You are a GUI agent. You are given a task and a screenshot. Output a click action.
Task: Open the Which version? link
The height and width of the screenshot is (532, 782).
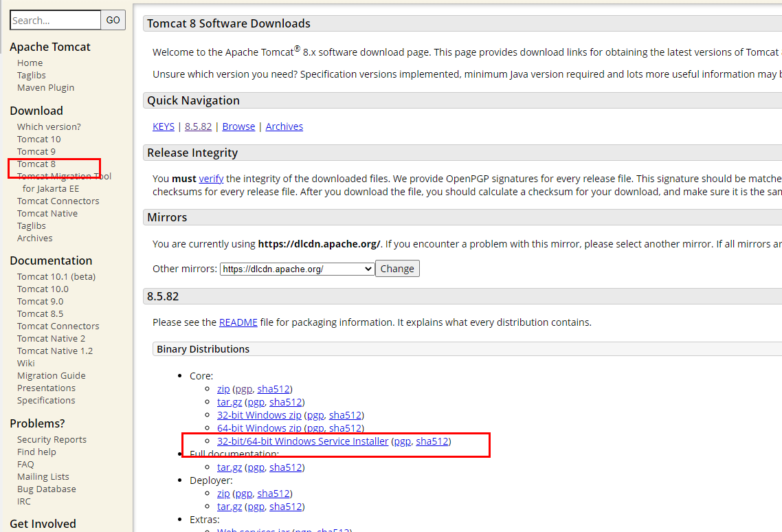pyautogui.click(x=49, y=126)
